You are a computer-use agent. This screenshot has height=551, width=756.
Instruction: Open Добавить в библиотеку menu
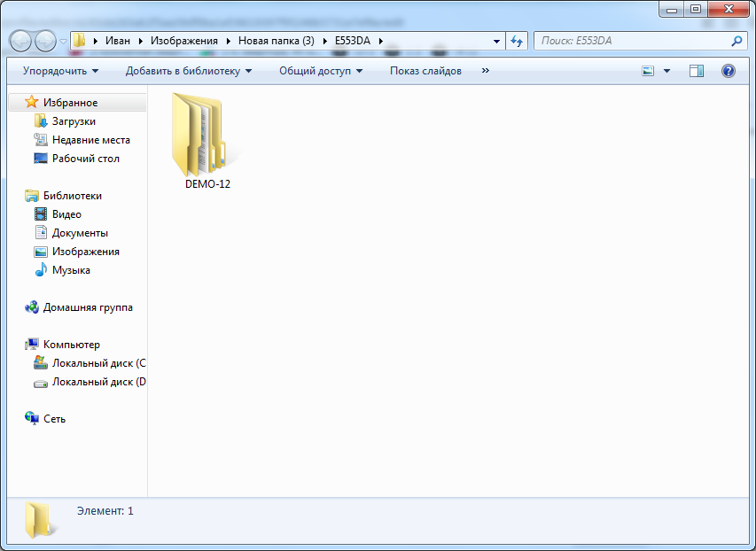[189, 71]
